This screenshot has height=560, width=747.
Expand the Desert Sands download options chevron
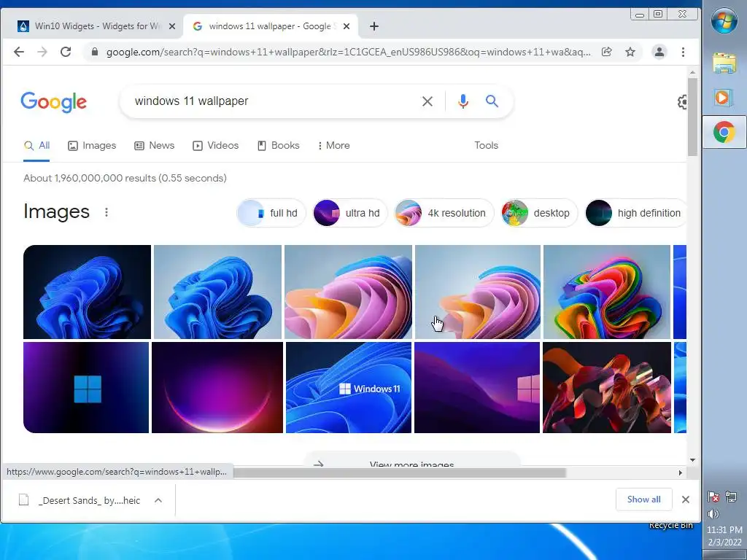158,500
